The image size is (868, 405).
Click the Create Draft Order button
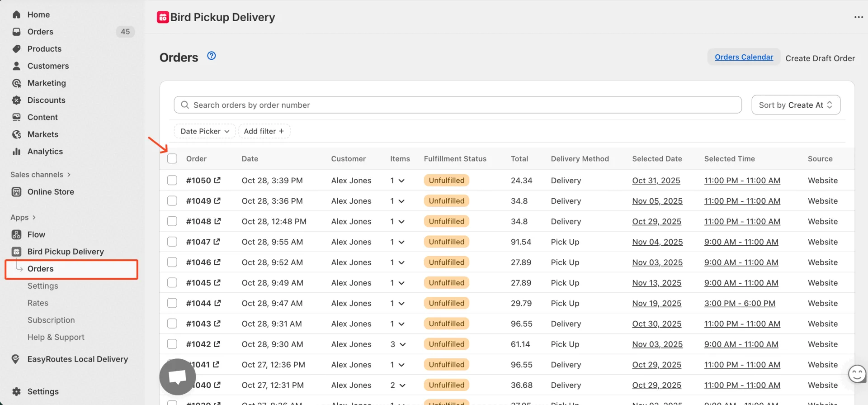[x=820, y=58]
